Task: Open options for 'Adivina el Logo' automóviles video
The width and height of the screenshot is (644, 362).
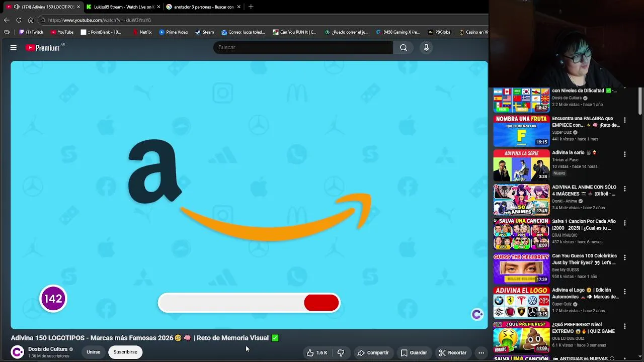Action: pyautogui.click(x=624, y=292)
